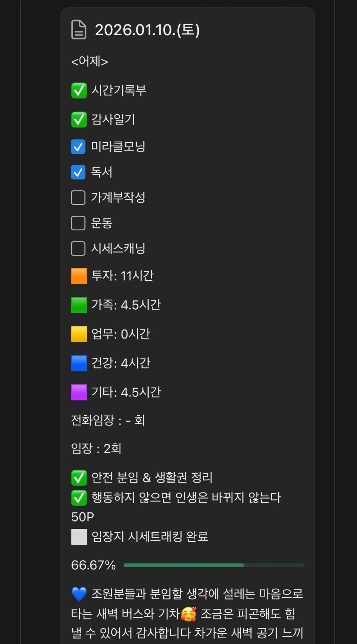The width and height of the screenshot is (357, 644).
Task: Click the 66.67% progress bar
Action: coord(214,565)
